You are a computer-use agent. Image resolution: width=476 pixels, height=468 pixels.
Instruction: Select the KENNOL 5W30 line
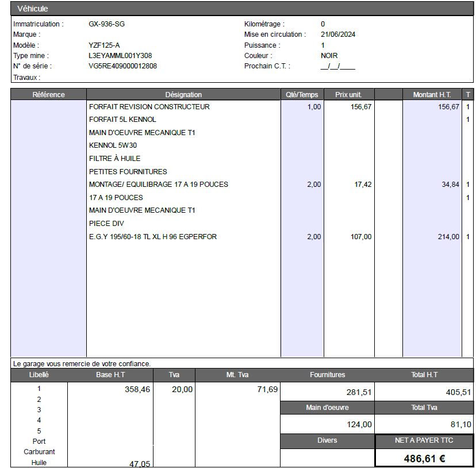tap(113, 145)
